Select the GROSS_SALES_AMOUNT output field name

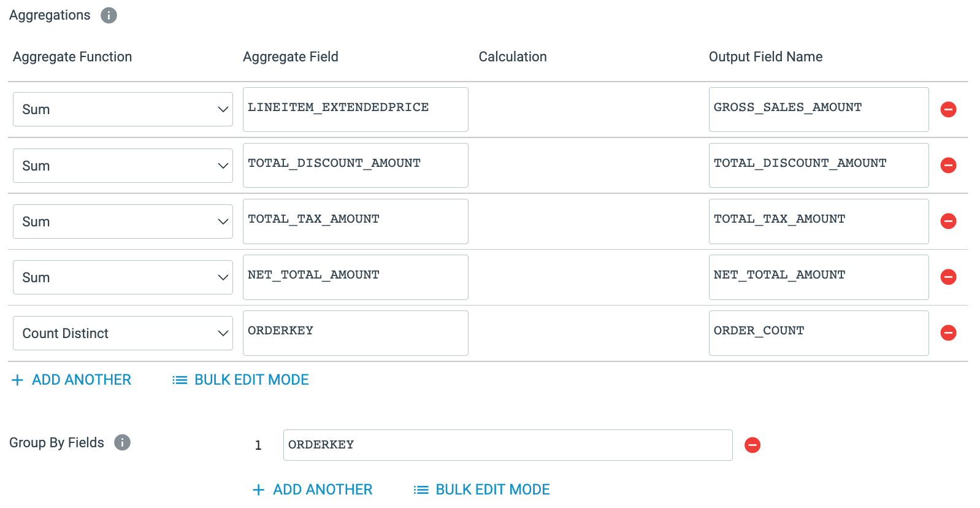(x=818, y=109)
